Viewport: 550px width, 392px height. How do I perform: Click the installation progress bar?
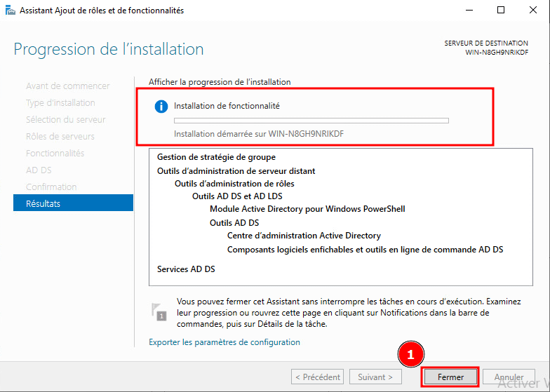[x=311, y=121]
